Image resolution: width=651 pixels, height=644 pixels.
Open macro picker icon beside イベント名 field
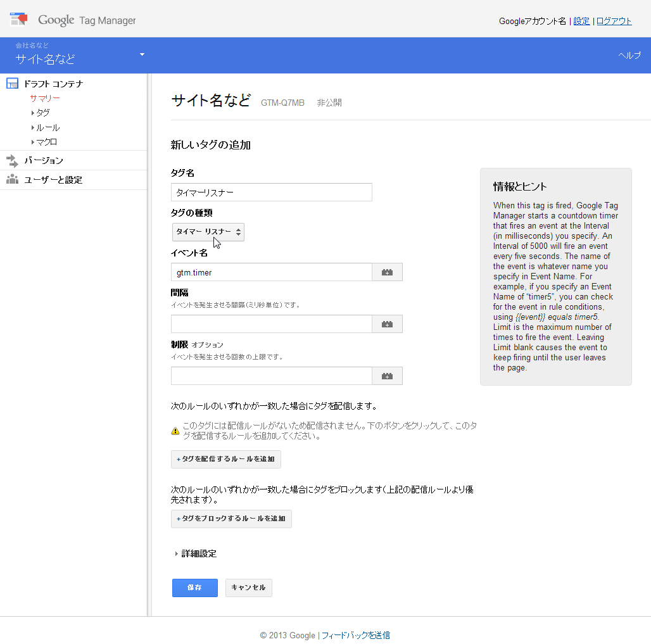coord(387,271)
